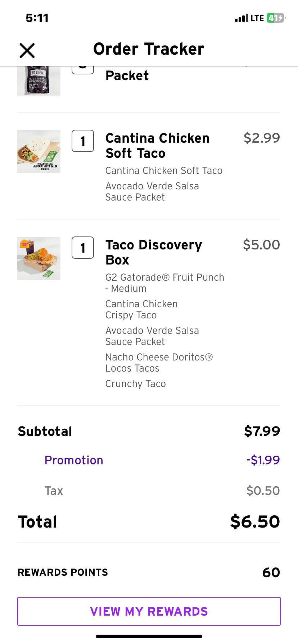
Task: Tap the $2.99 soft taco price
Action: coord(262,138)
